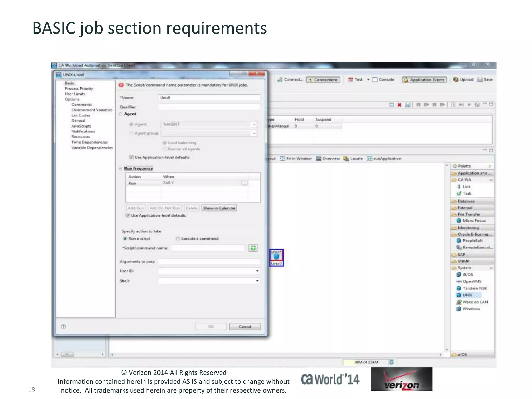Open the %AGENT dropdown
Viewport: 532px width, 399px height.
254,124
